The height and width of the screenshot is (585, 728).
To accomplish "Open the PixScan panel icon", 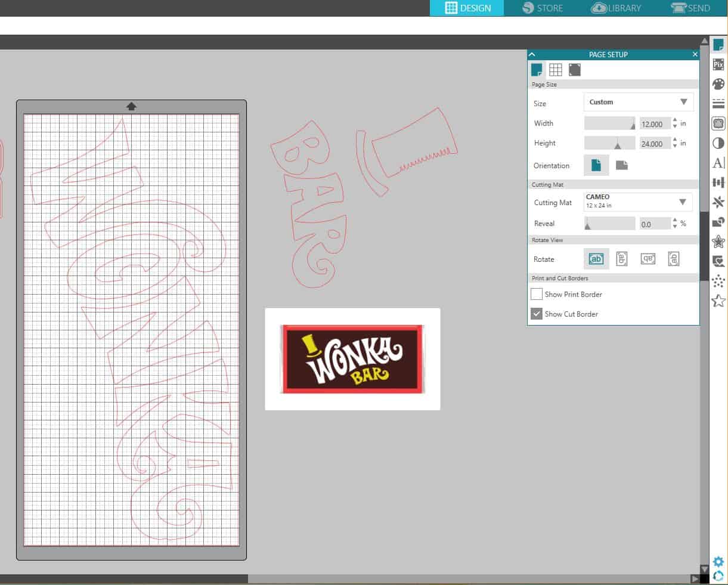I will [x=718, y=64].
